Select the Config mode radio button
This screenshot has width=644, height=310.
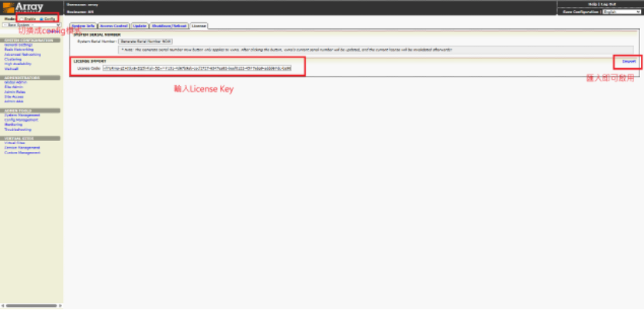(41, 19)
